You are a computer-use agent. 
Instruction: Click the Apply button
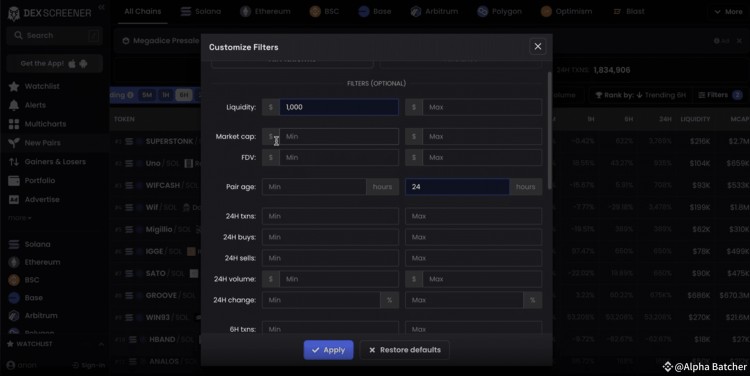[329, 350]
